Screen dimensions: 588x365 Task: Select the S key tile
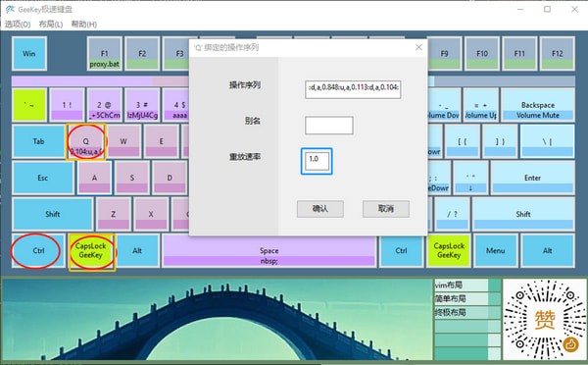pyautogui.click(x=132, y=178)
